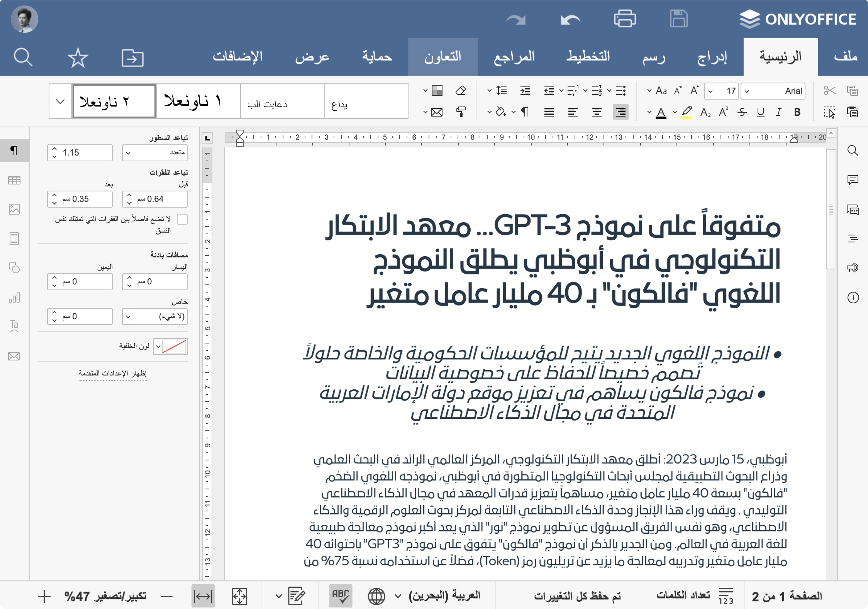
Task: Switch to the Insert tab (إدراج)
Action: [x=712, y=57]
